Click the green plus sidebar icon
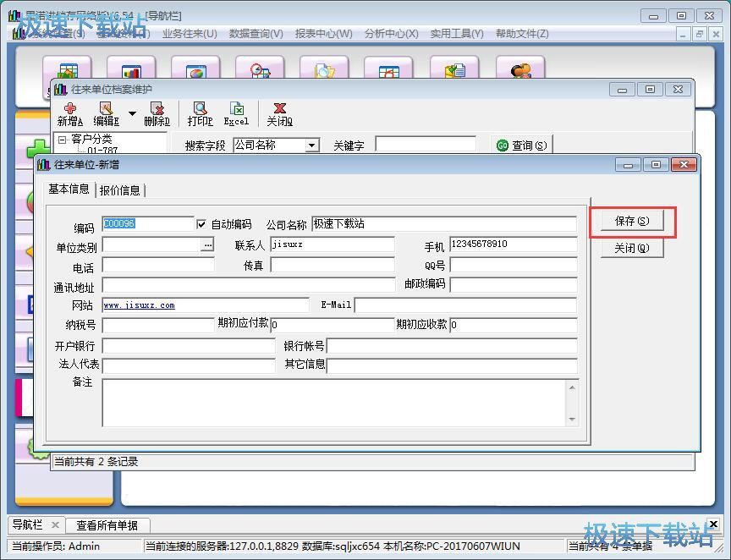Viewport: 731px width, 560px height. [37, 149]
